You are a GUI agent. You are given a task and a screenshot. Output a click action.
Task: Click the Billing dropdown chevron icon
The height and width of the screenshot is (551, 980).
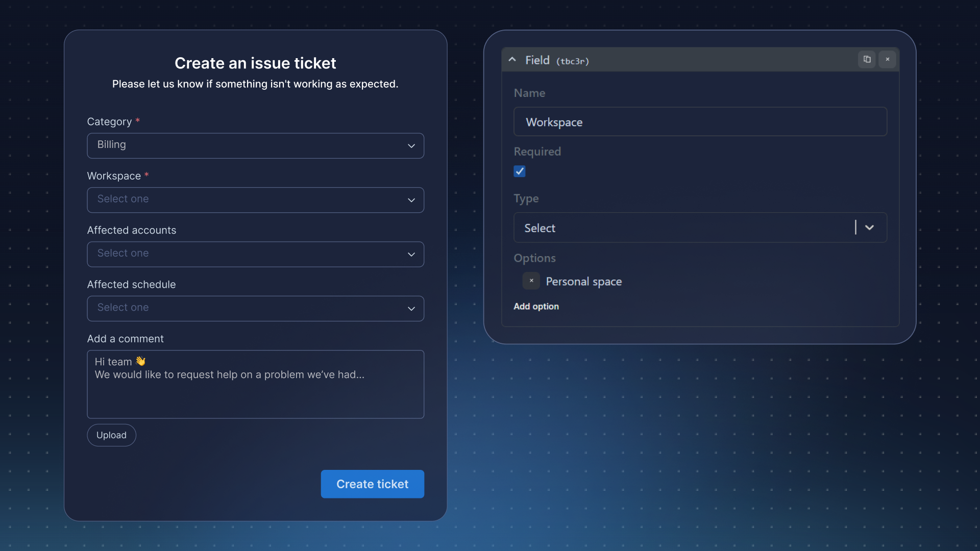(411, 146)
